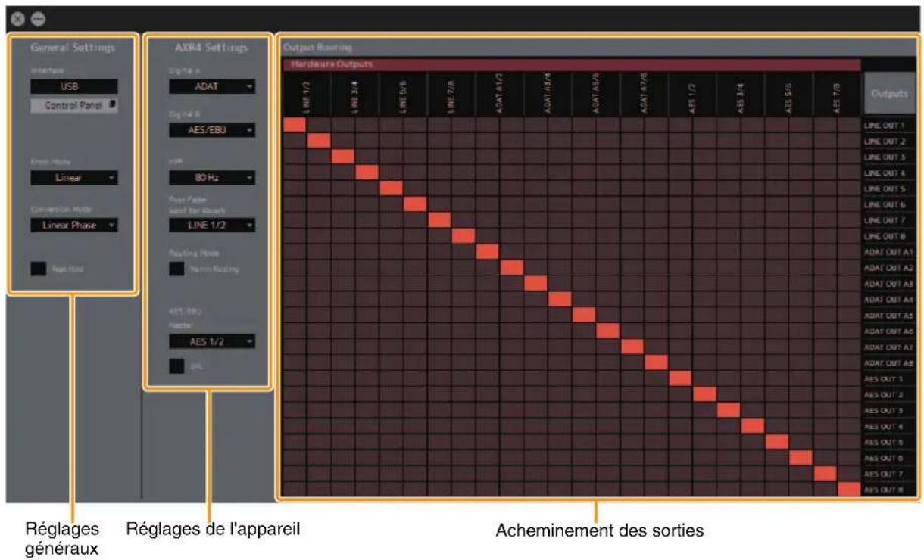
Task: Toggle the lit routing cell in AES OUT 1 row
Action: (680, 378)
